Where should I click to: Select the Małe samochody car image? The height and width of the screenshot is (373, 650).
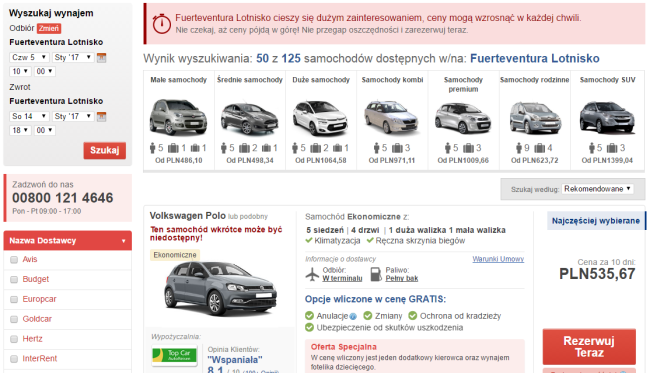pos(178,117)
